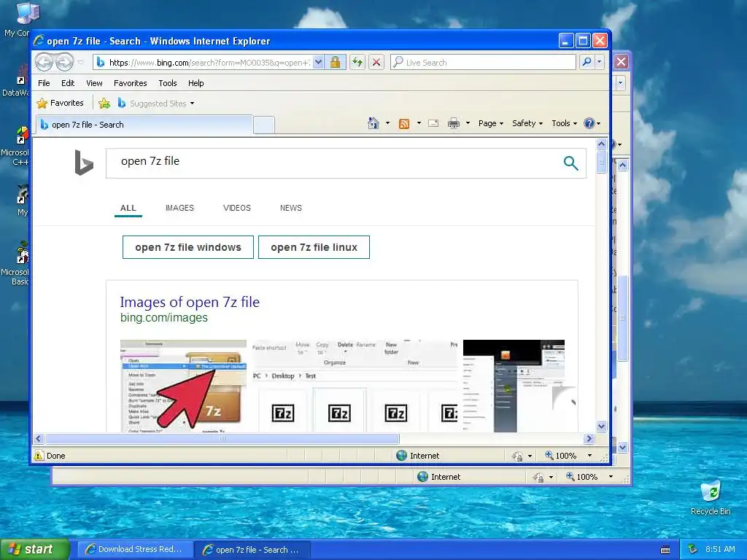Open the 7z archive box image thumbnail
Viewport: 747px width, 560px height.
tap(183, 386)
